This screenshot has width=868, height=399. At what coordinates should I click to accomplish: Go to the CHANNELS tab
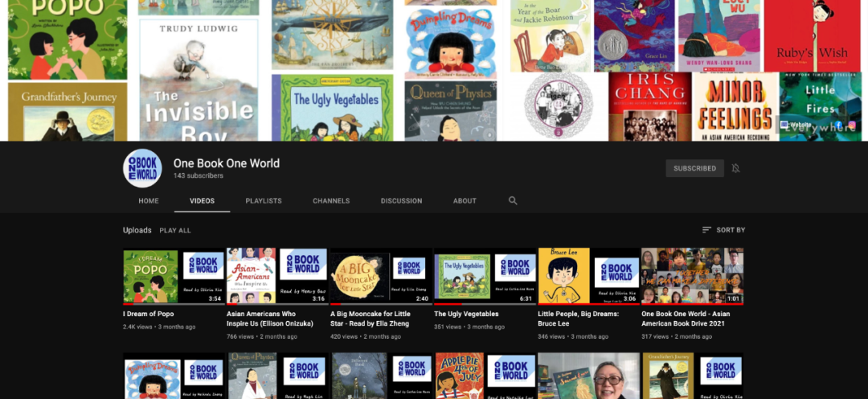[x=331, y=200]
